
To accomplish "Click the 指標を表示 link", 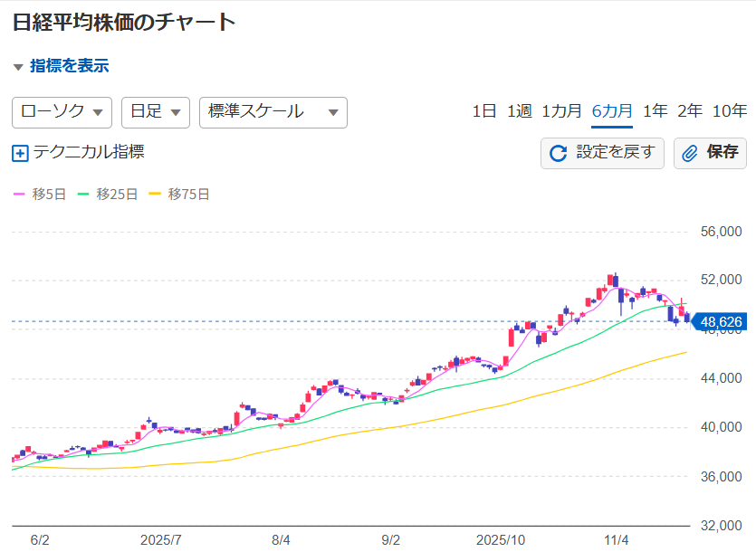I will 70,66.
